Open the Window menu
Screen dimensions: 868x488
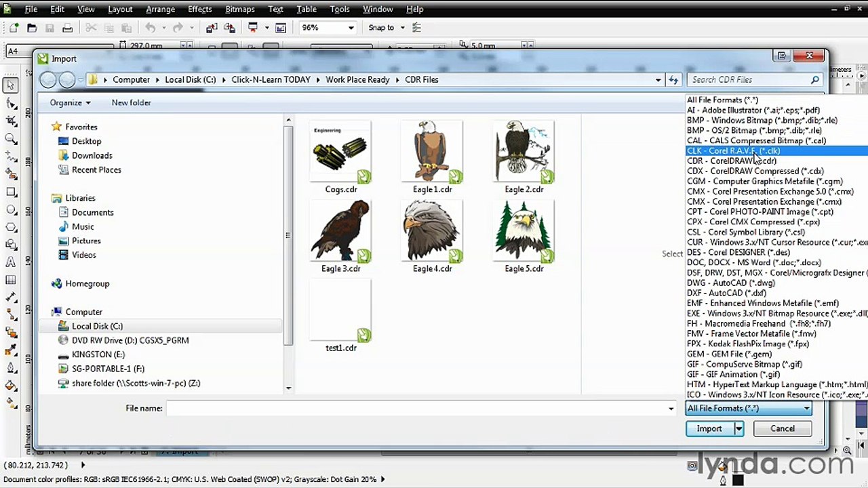[x=378, y=9]
